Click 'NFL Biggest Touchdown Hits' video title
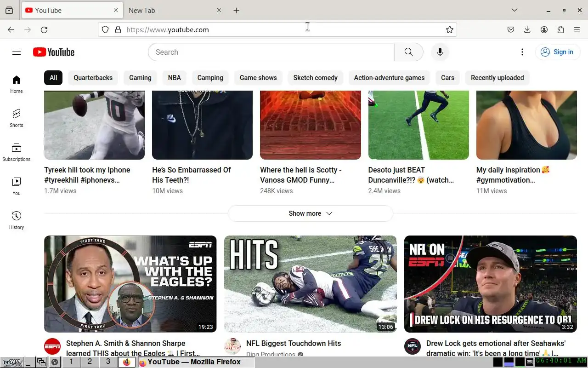This screenshot has width=588, height=368. [294, 343]
